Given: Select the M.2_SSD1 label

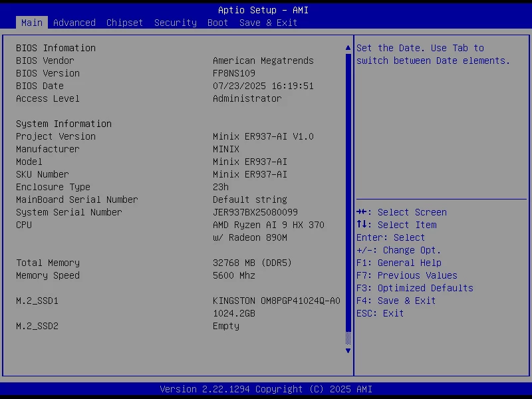Looking at the screenshot, I should click(x=37, y=301).
